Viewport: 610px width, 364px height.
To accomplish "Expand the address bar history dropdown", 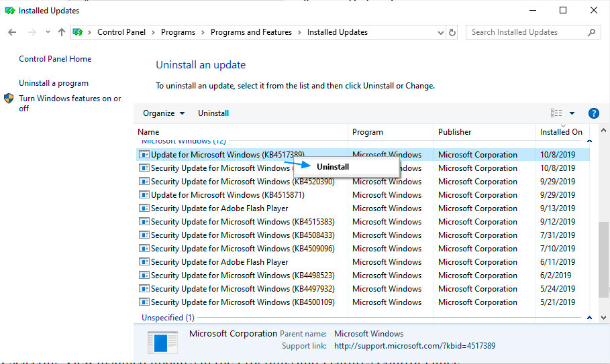I will [440, 33].
